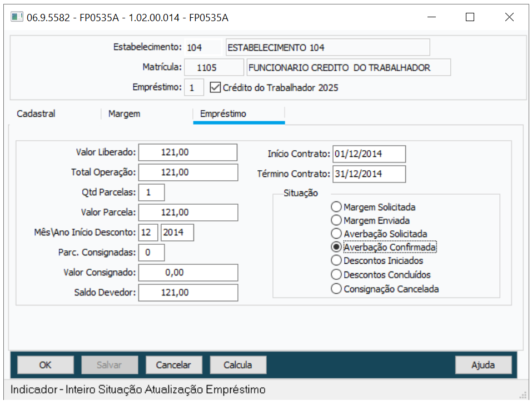This screenshot has height=405, width=532.
Task: Click the Total Operação field
Action: point(188,172)
